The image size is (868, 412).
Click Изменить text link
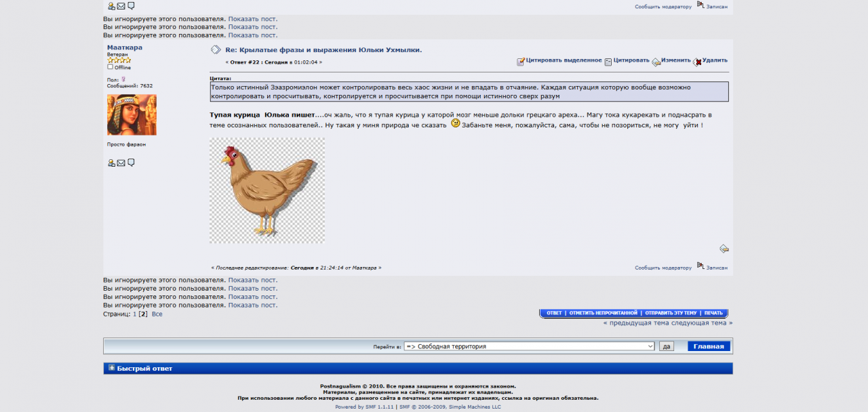(676, 60)
